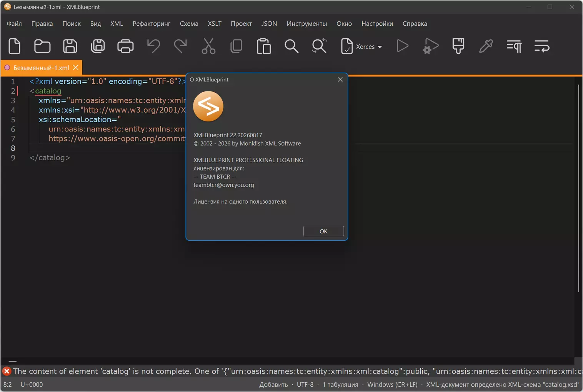Toggle word wrap toolbar icon
The image size is (583, 392).
(x=541, y=46)
